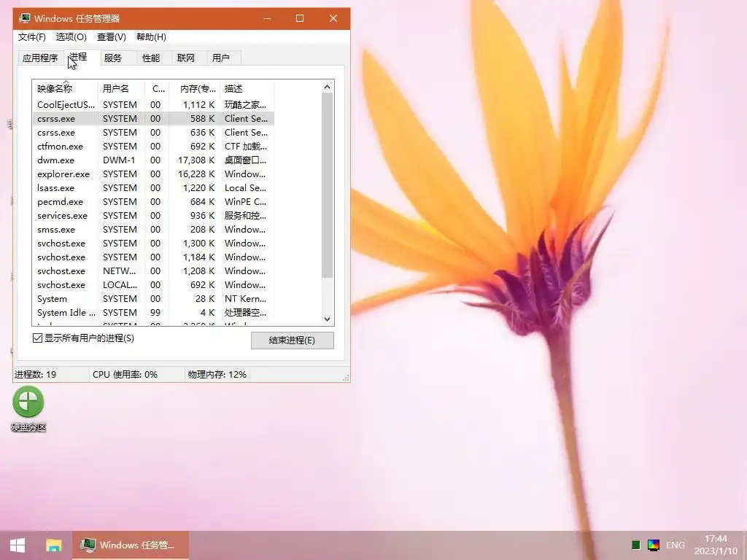Select the System Idle process row
Screen dimensions: 747x560
[x=153, y=312]
